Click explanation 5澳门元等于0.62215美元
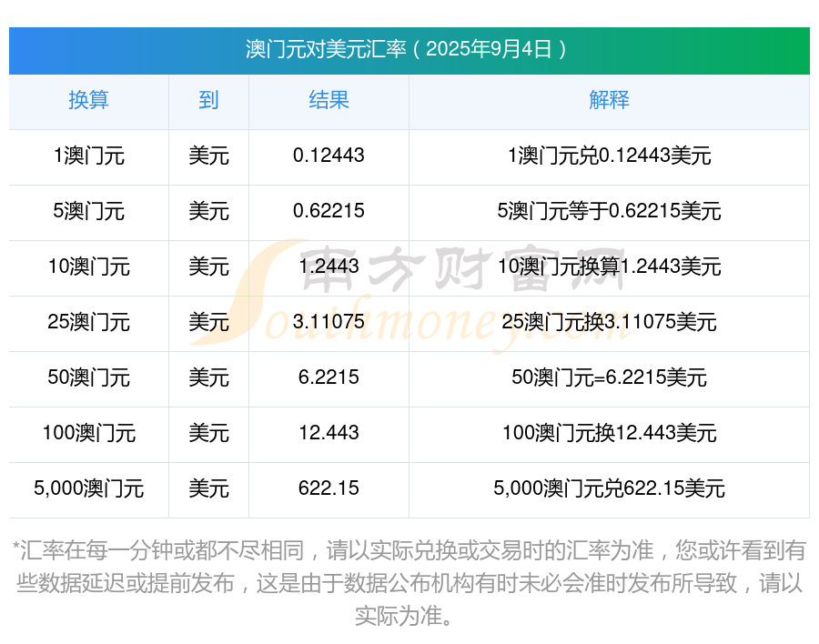Image resolution: width=819 pixels, height=644 pixels. [609, 211]
